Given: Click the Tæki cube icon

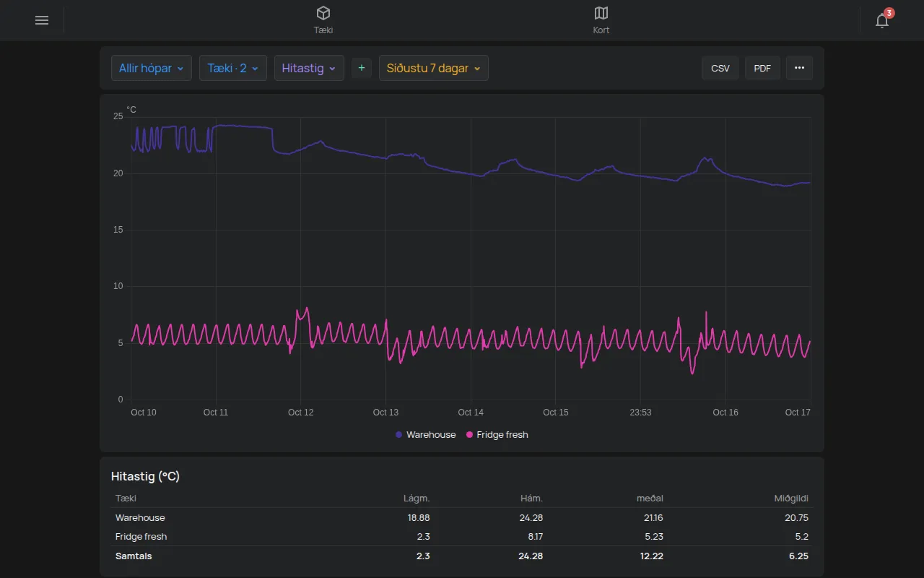Looking at the screenshot, I should point(323,13).
